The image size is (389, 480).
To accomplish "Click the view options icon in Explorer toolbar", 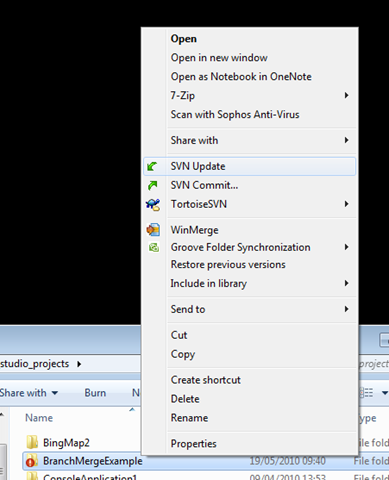I will [367, 393].
